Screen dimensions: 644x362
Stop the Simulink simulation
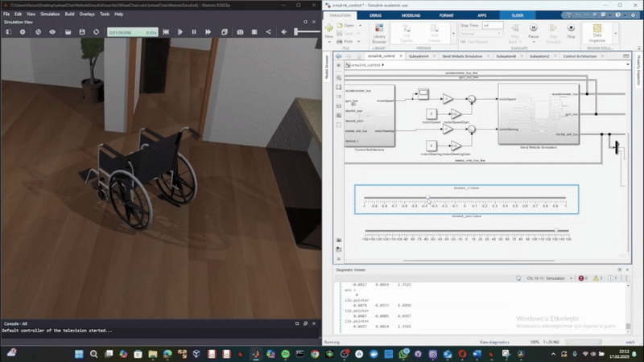tap(571, 29)
